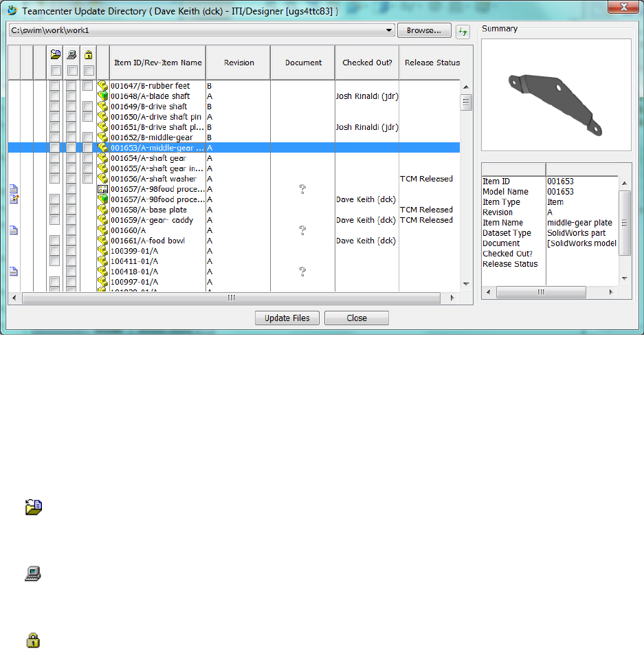Select row 001659/A-gear- caddy
Image resolution: width=644 pixels, height=649 pixels.
[x=234, y=220]
